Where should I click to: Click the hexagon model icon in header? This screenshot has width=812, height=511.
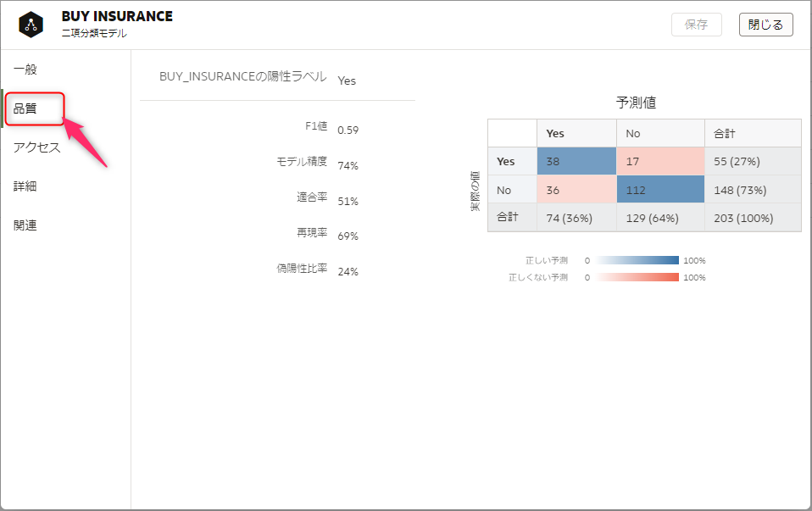coord(31,25)
